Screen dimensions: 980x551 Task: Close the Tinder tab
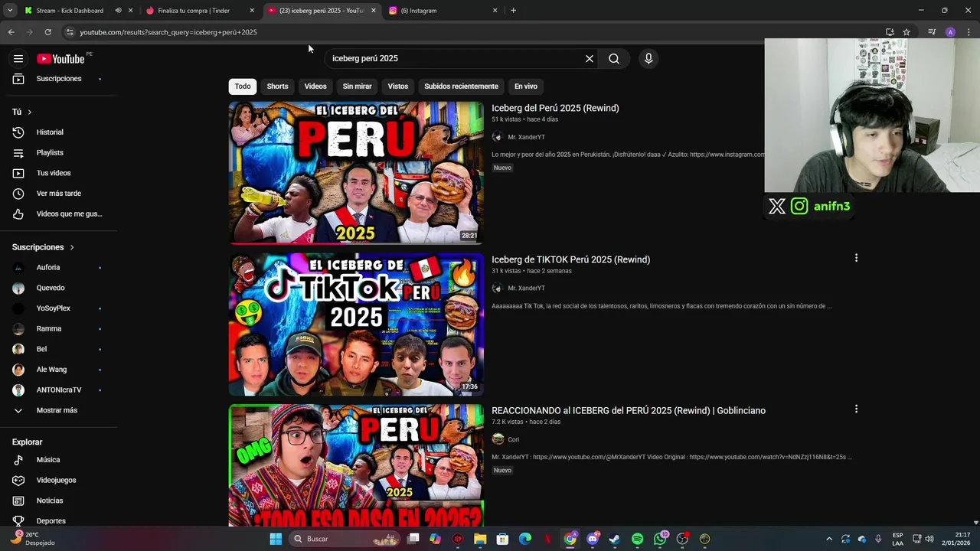(252, 11)
